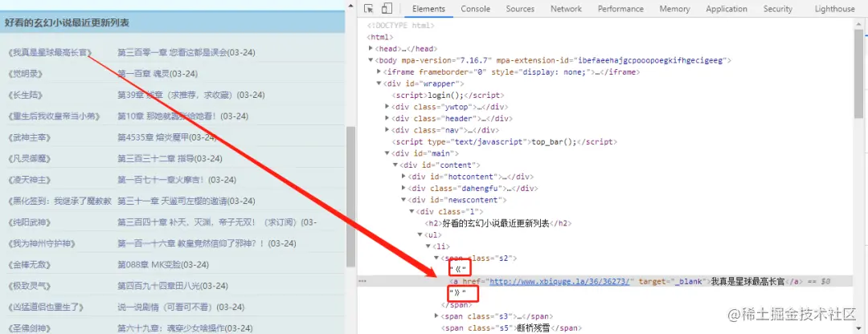Open novel 《金棒无敌》 link

click(30, 264)
